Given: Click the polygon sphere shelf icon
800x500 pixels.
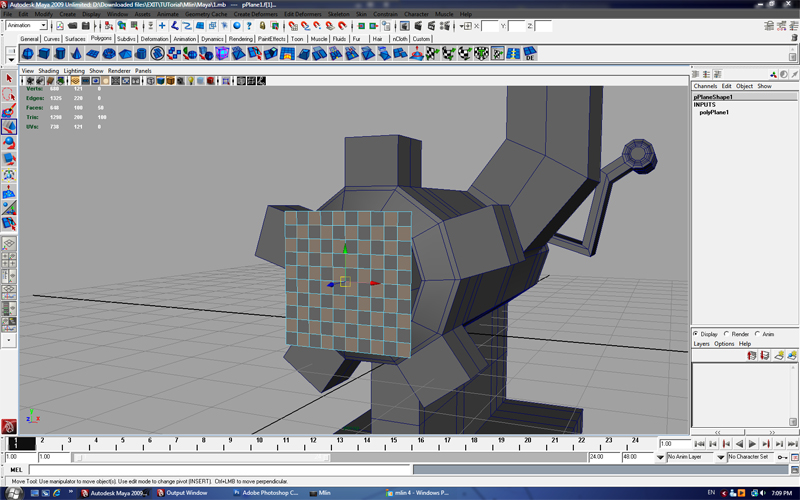Looking at the screenshot, I should [28, 53].
